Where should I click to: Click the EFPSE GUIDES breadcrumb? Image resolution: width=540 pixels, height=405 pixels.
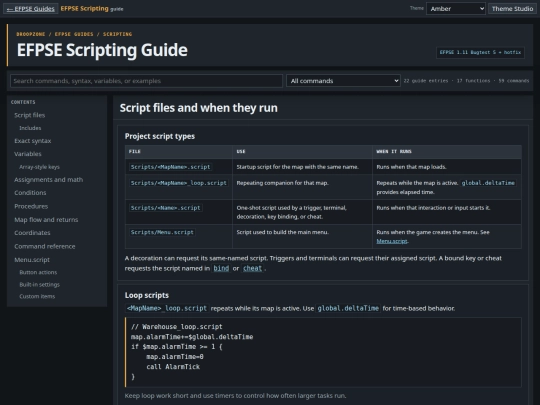coord(74,34)
